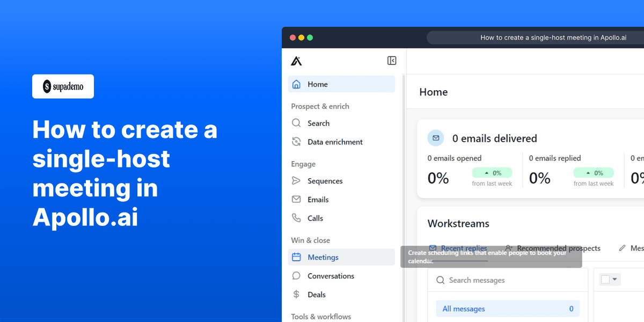
Task: Open the Recommended prospects tab
Action: tap(558, 248)
